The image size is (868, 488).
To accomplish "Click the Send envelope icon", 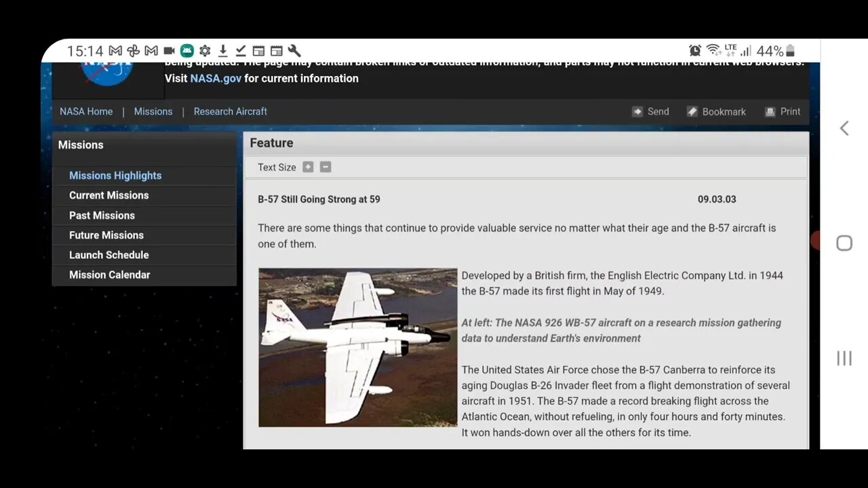I will point(637,112).
